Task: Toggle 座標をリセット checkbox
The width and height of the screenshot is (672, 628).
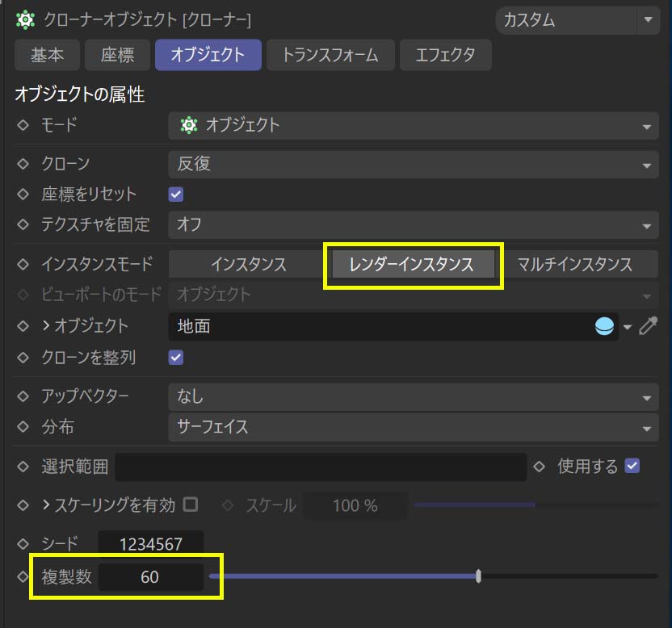Action: (176, 194)
